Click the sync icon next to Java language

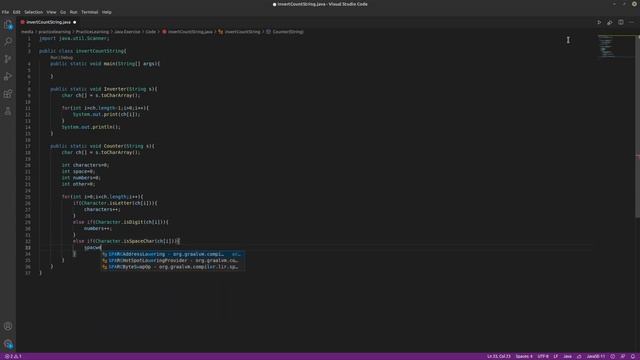(x=579, y=356)
